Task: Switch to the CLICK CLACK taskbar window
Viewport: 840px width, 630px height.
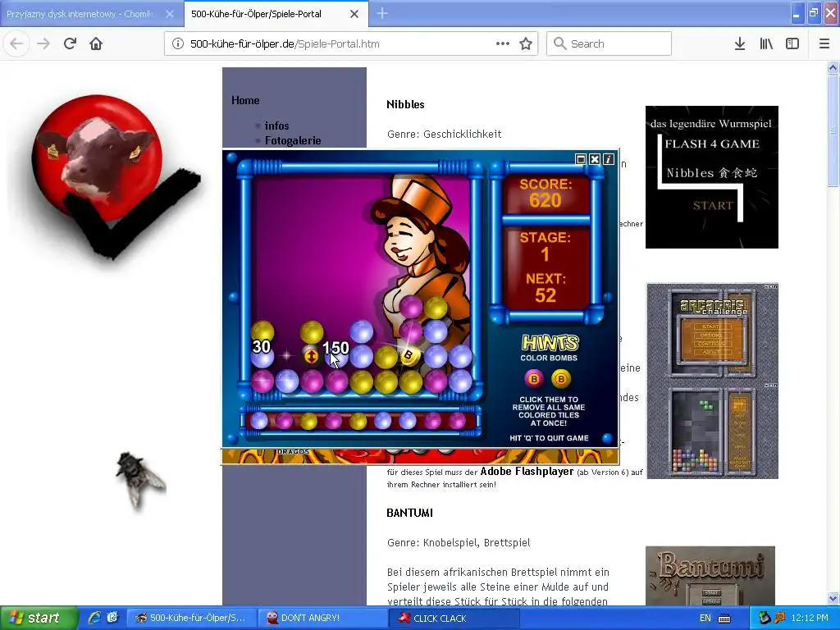Action: (454, 618)
